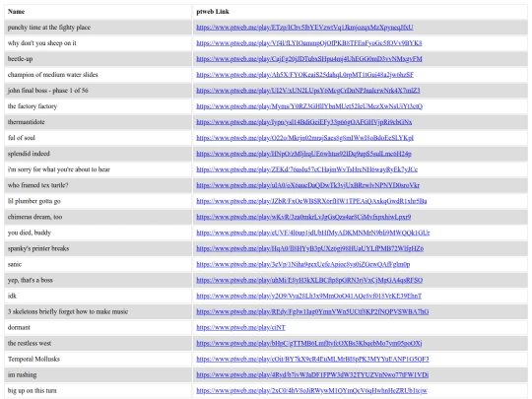This screenshot has width=532, height=399.
Task: Open link for i'm sorry for what you're about to hear
Action: click(x=306, y=169)
